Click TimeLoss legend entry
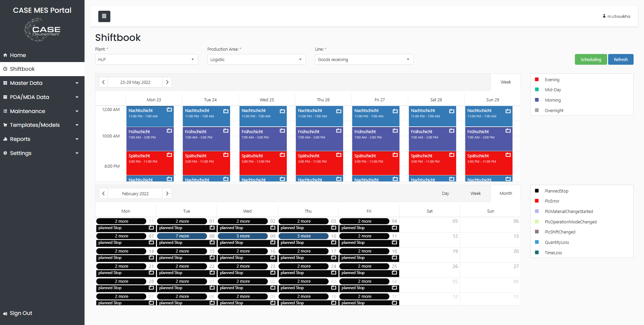The width and height of the screenshot is (644, 325). tap(553, 253)
